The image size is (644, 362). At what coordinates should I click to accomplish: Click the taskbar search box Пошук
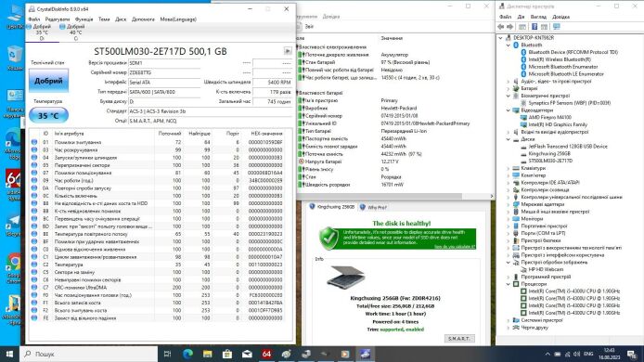click(88, 354)
